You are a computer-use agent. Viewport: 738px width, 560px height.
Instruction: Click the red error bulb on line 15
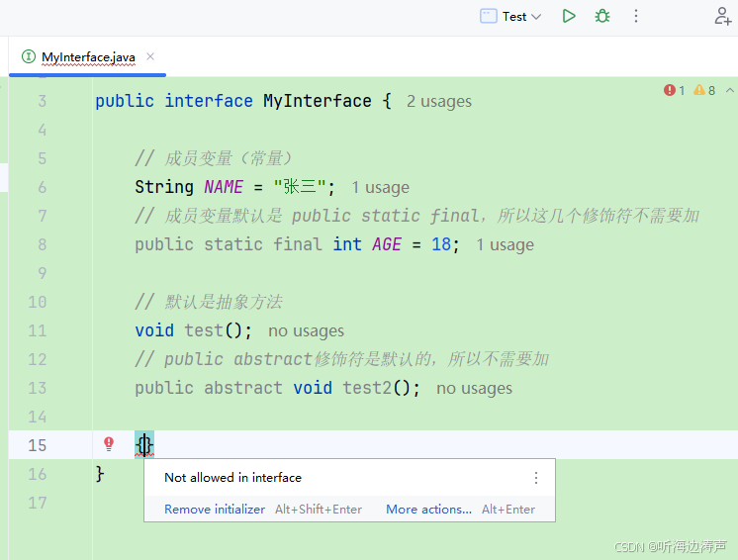pos(109,444)
